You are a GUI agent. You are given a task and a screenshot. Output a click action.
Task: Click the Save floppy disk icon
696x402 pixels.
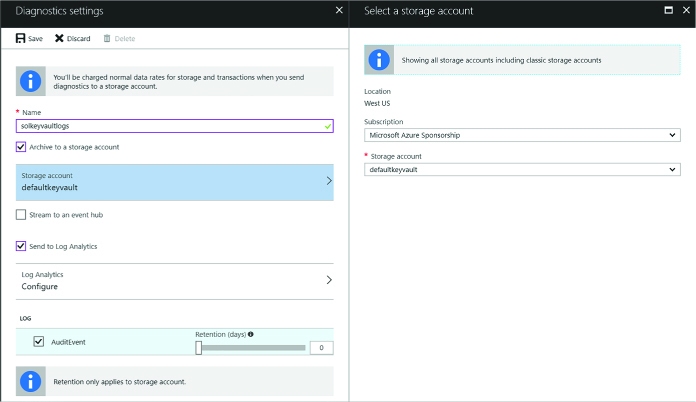(x=20, y=38)
